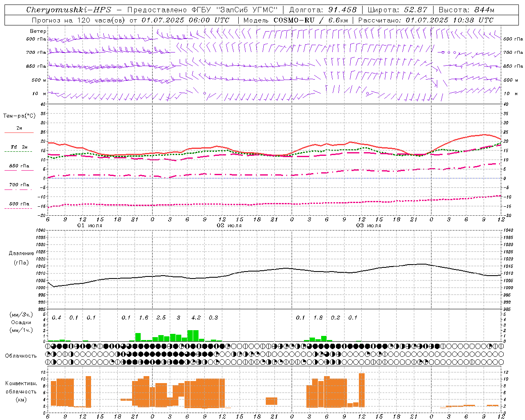Click the 2.5 precipitation total
Image resolution: width=525 pixels, height=420 pixels.
point(161,317)
